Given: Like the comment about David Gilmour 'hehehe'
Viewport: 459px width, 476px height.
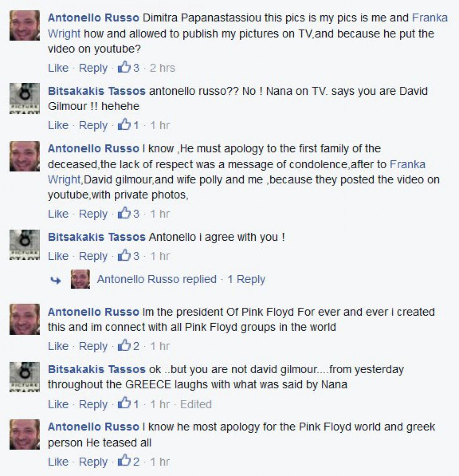Looking at the screenshot, I should [58, 125].
